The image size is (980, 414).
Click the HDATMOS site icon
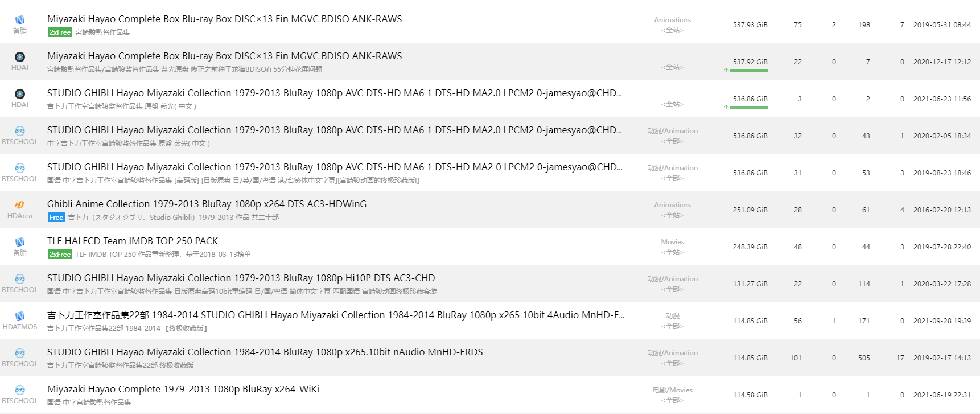click(x=20, y=316)
